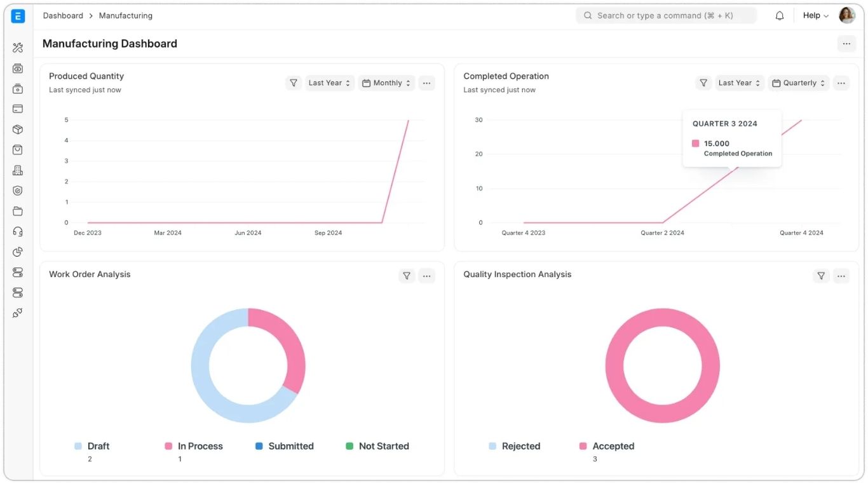The height and width of the screenshot is (488, 868).
Task: Click the search or command input
Action: point(666,16)
